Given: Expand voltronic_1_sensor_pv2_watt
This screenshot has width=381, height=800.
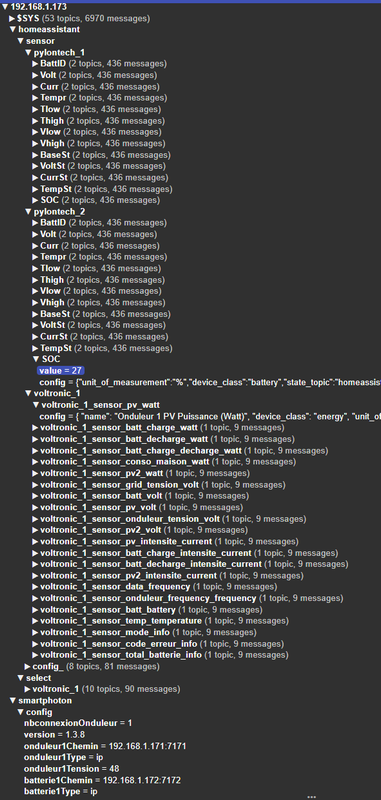Looking at the screenshot, I should click(35, 473).
